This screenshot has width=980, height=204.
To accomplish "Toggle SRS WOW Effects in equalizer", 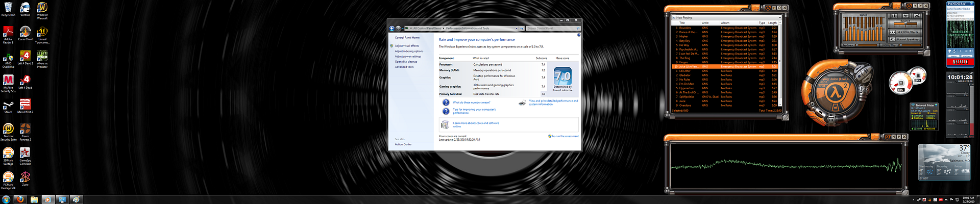I will 904,32.
